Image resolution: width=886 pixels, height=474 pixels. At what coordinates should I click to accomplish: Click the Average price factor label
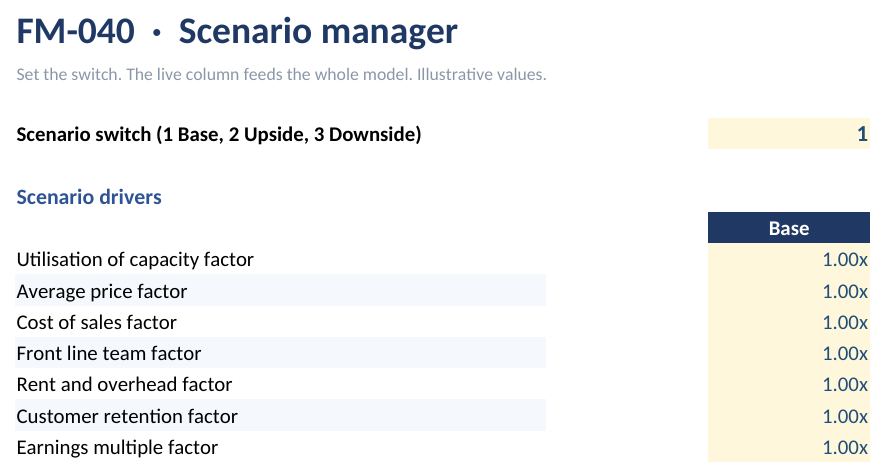tap(102, 291)
